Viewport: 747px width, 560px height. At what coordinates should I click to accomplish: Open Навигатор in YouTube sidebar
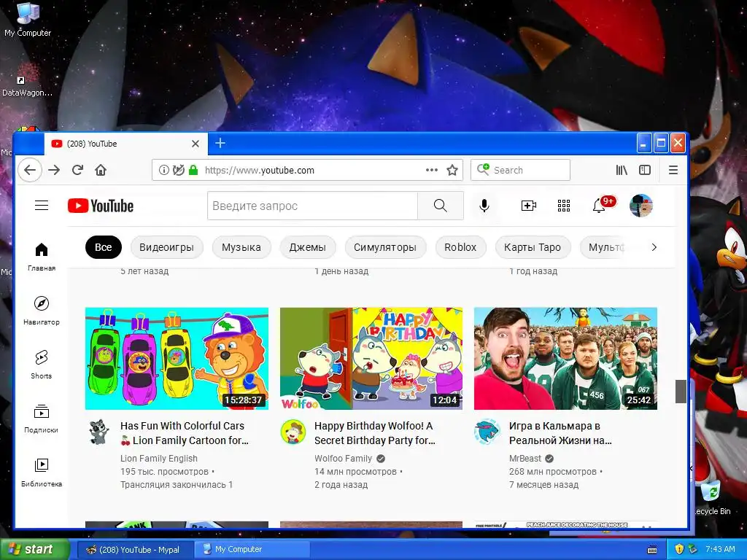[42, 311]
